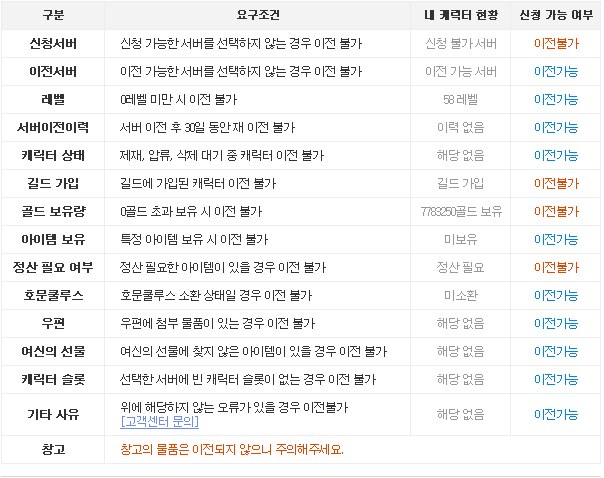Click 이전불가 status in the 길드 가입 row
The width and height of the screenshot is (604, 478).
[x=556, y=184]
